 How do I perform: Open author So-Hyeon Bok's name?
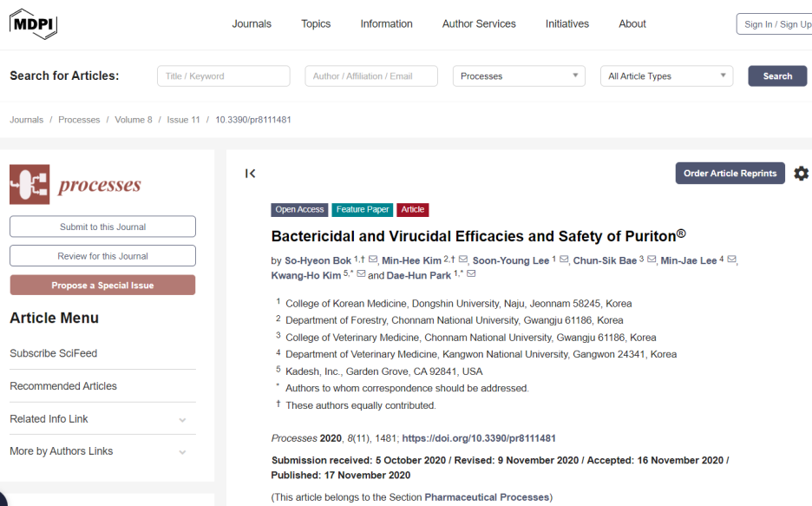click(x=318, y=260)
